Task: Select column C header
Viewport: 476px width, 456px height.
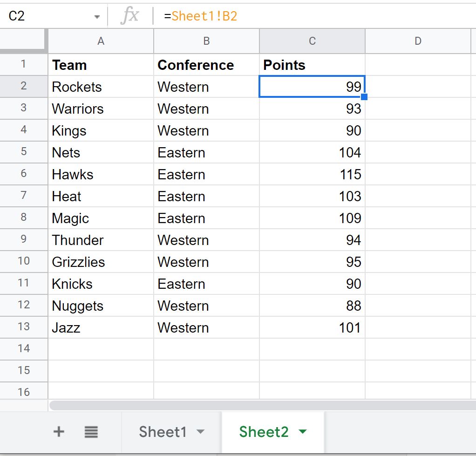Action: tap(312, 41)
